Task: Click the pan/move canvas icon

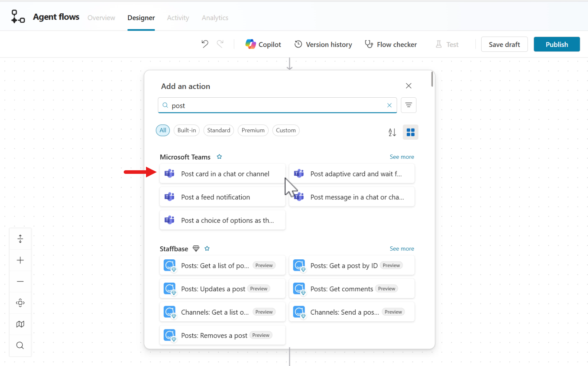Action: (20, 303)
